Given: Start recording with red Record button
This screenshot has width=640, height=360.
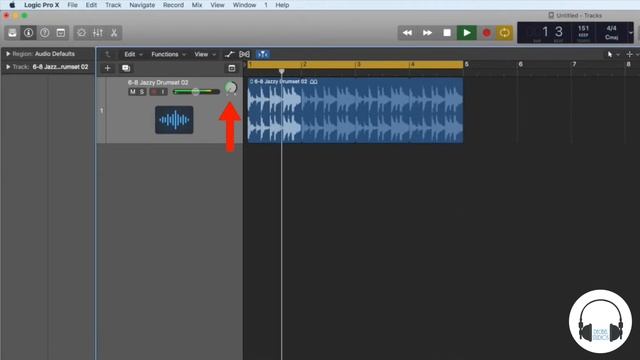Looking at the screenshot, I should [x=487, y=33].
